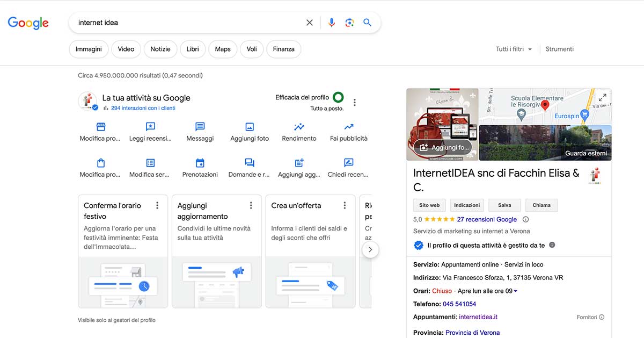
Task: Open the three-dot menu next to Efficacia del profilo
Action: pyautogui.click(x=355, y=103)
